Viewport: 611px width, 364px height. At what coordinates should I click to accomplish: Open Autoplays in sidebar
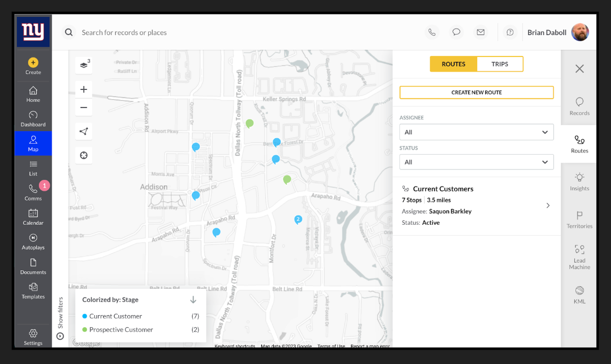(33, 242)
